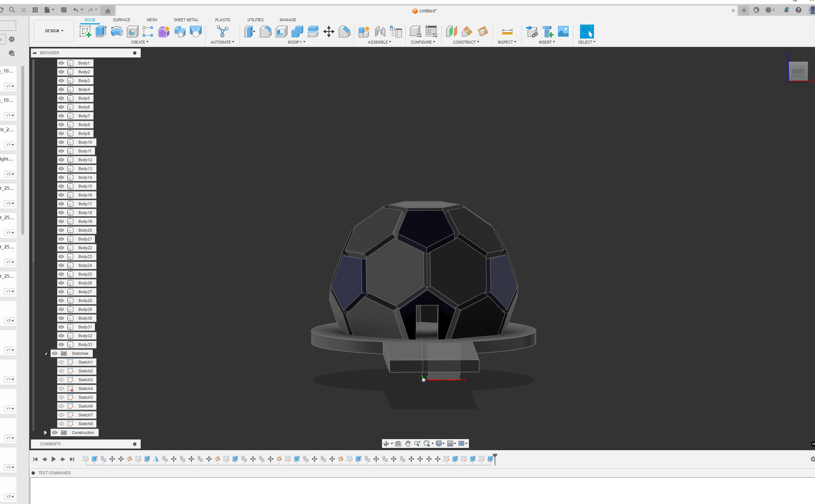Select the New Component tool
This screenshot has width=815, height=504.
point(364,32)
